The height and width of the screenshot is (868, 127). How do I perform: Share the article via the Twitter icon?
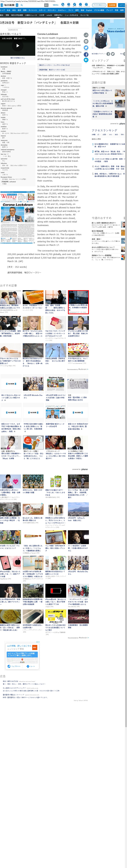click(x=86, y=48)
